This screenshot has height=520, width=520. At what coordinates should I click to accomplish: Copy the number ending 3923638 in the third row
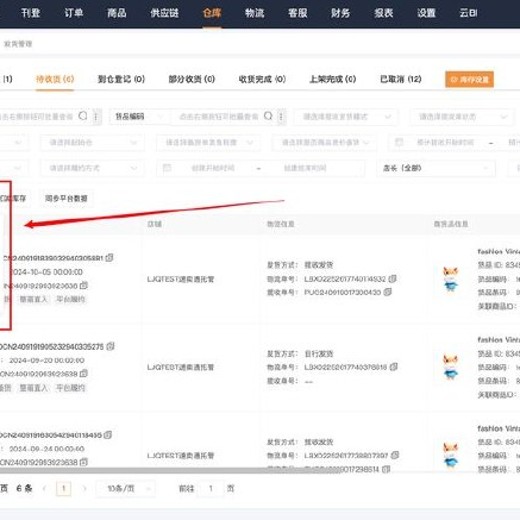pyautogui.click(x=84, y=462)
